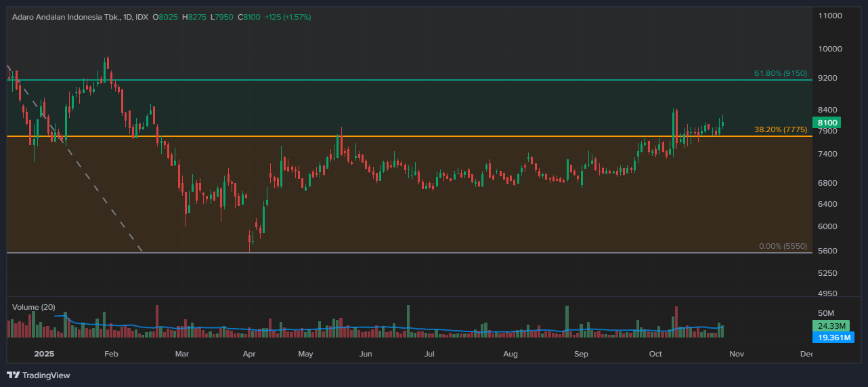868x387 pixels.
Task: Select the 61.80% (9150) Fibonacci level label
Action: pyautogui.click(x=781, y=73)
